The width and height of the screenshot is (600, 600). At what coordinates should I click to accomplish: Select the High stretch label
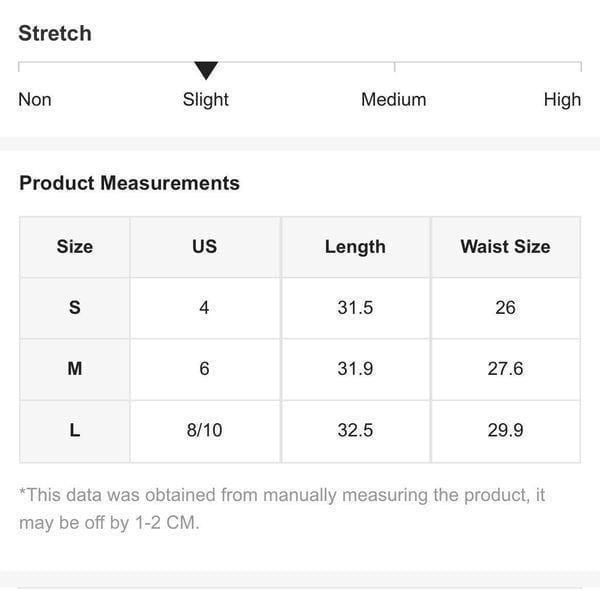562,100
